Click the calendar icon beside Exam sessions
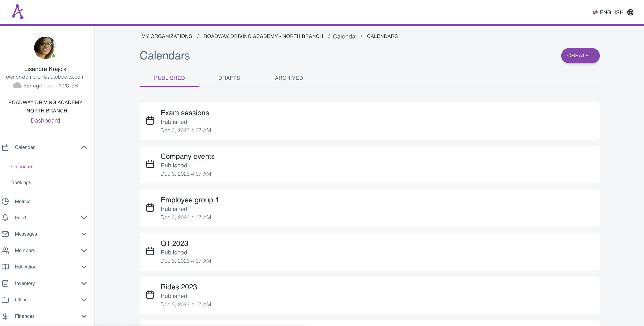The height and width of the screenshot is (326, 644). tap(150, 121)
